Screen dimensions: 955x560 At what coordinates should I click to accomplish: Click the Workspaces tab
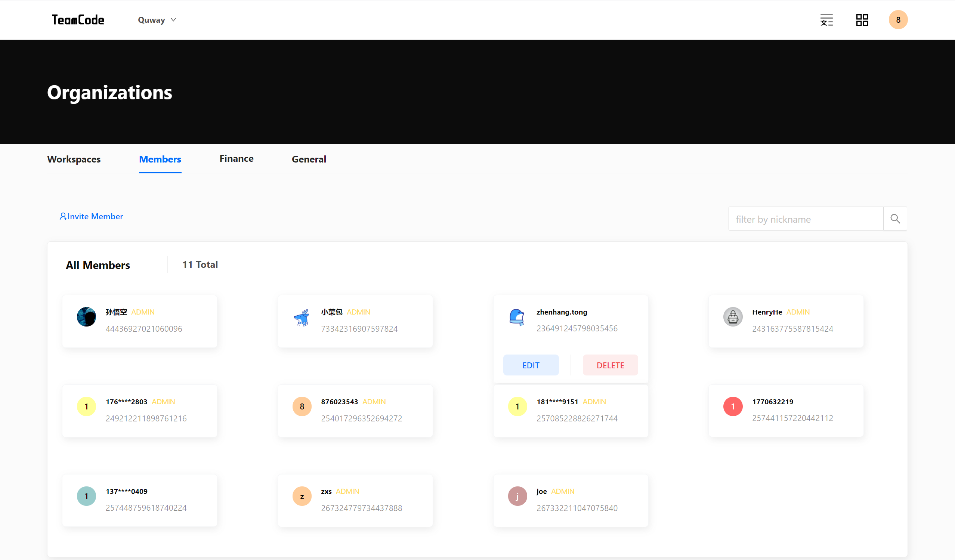(74, 159)
